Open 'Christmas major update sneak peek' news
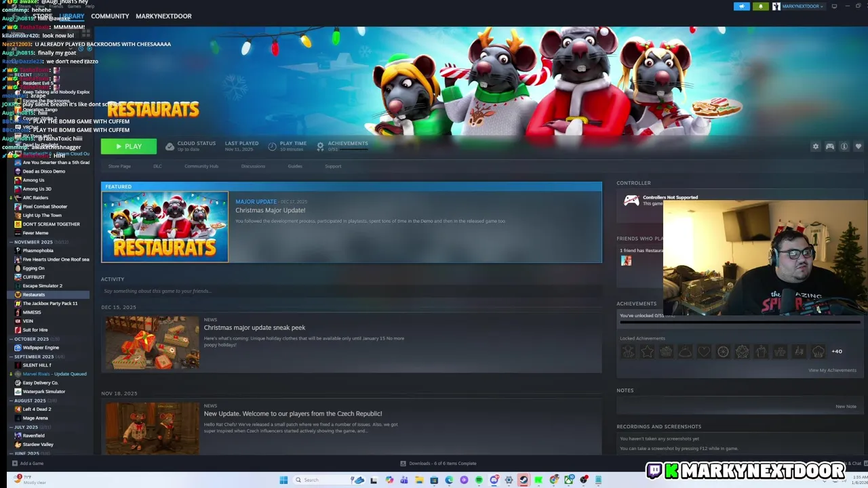The image size is (868, 488). click(254, 327)
